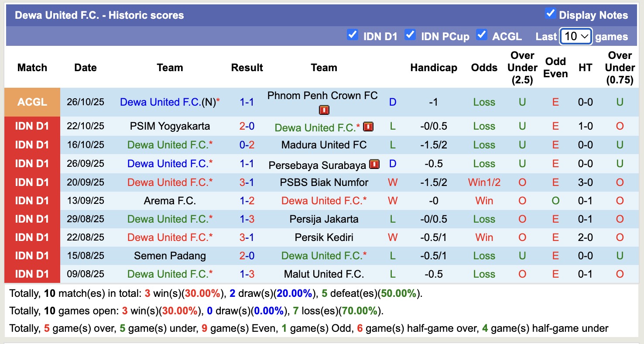This screenshot has height=344, width=644.
Task: View the 0-2 score against Madura United
Action: point(247,145)
